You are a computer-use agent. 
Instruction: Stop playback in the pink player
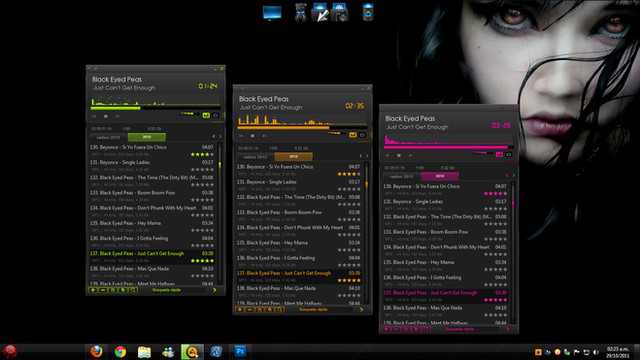[399, 156]
